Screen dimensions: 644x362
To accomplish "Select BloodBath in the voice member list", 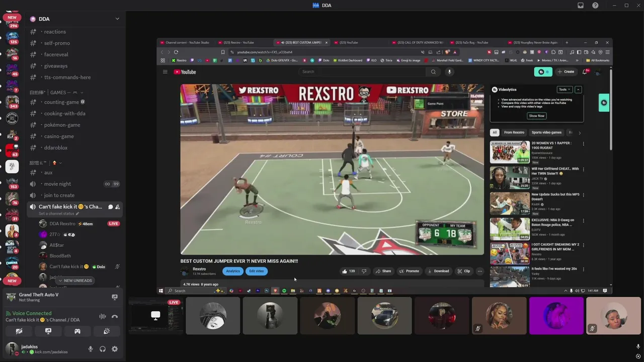I will 79,256.
